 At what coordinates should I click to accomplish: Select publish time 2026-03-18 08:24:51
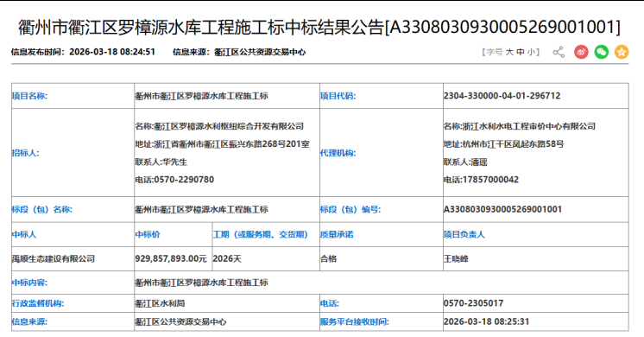point(112,52)
